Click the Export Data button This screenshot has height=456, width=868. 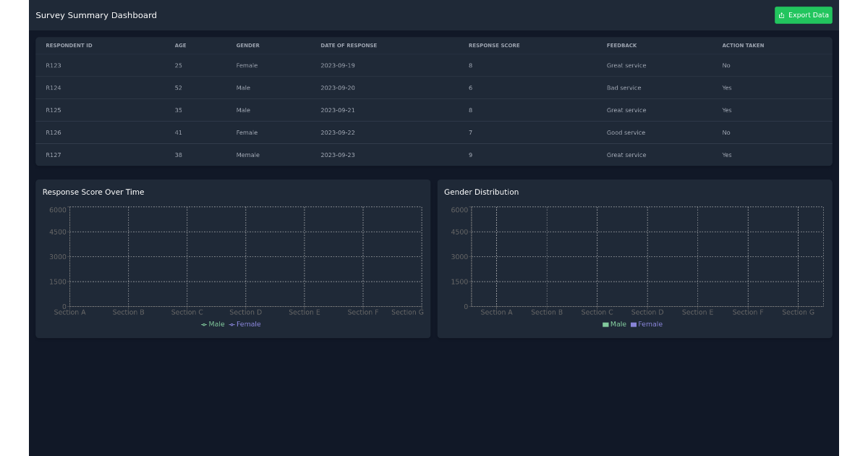tap(803, 14)
